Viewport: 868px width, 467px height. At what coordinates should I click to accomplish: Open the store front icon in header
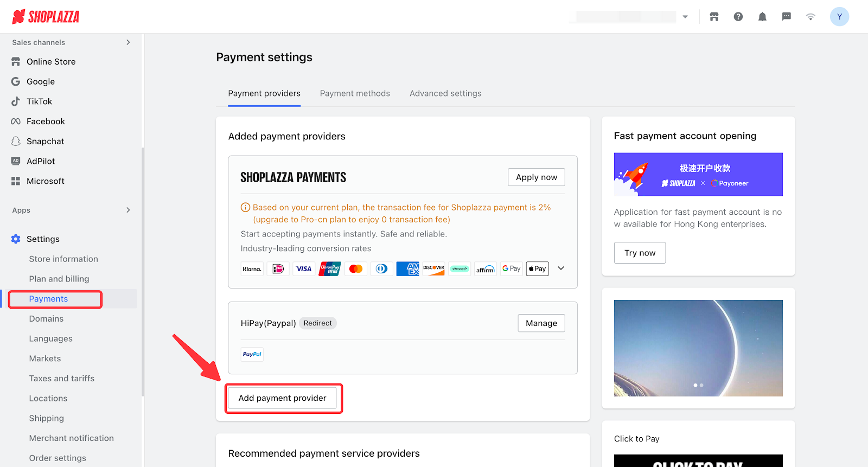click(x=714, y=17)
